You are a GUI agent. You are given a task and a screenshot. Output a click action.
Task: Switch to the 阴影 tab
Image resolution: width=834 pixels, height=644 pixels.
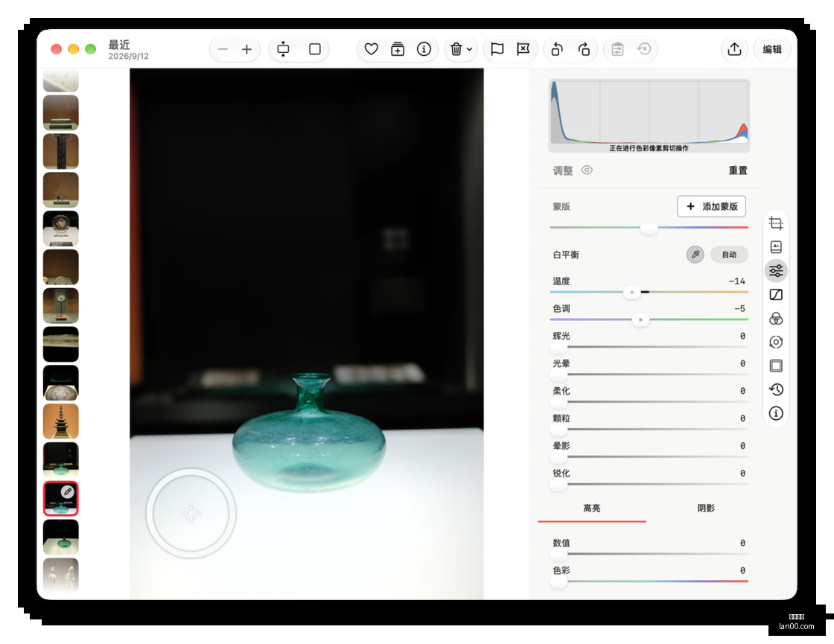(x=706, y=508)
